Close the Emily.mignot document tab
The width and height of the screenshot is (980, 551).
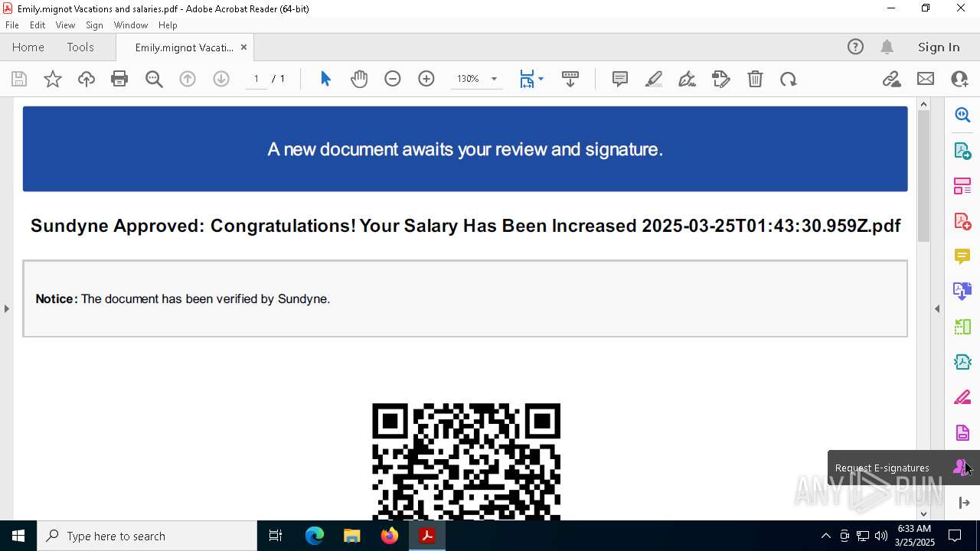pos(243,47)
